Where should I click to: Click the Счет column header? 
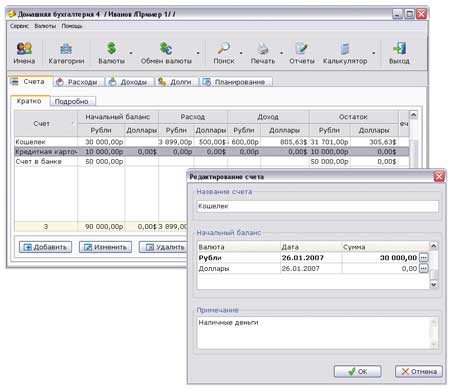[46, 124]
